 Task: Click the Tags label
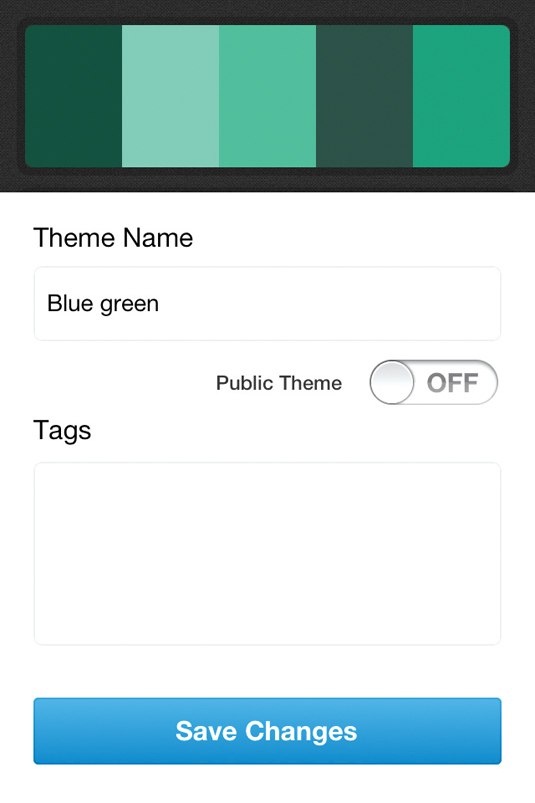(62, 431)
